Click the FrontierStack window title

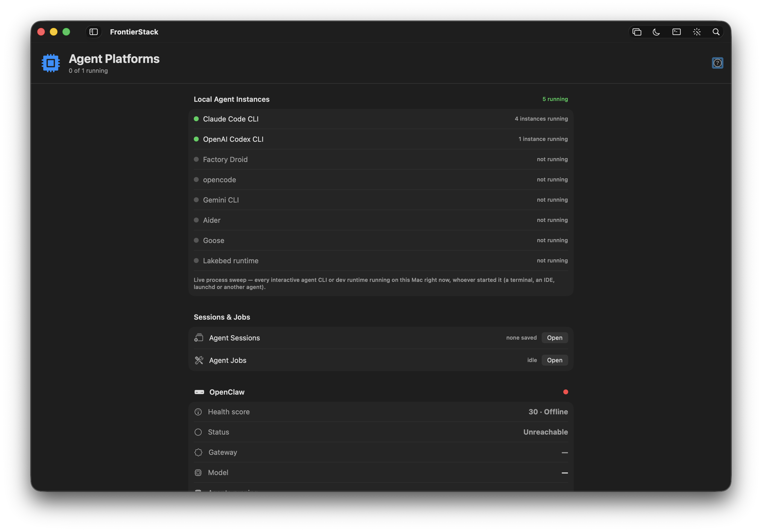point(134,32)
